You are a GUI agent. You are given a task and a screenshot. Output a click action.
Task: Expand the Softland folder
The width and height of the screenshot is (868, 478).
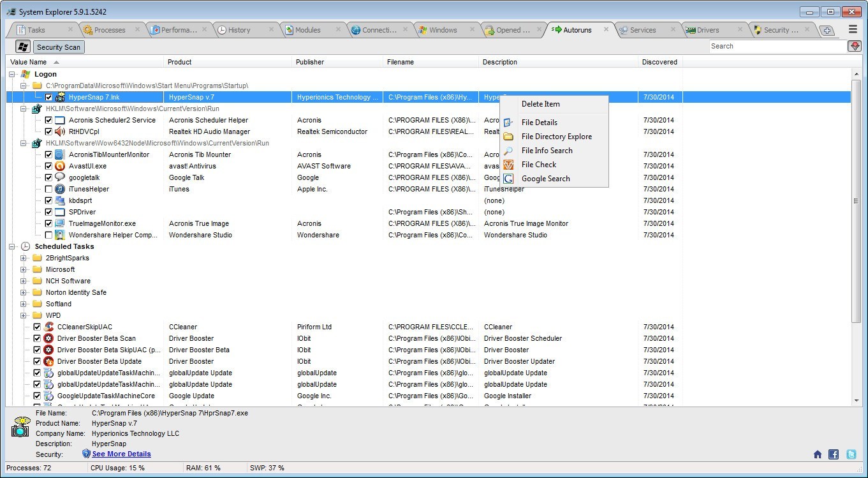[x=24, y=304]
